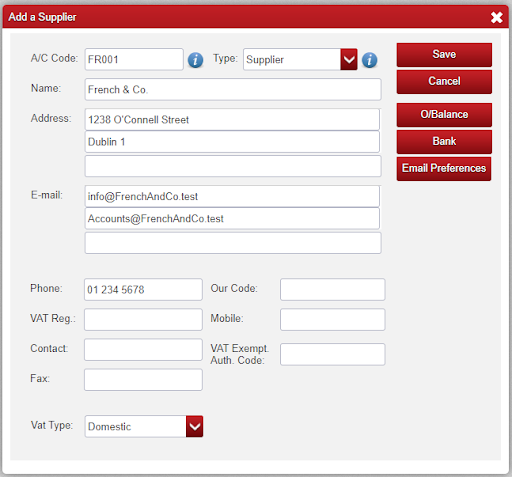Click the Mobile input field

click(x=333, y=319)
